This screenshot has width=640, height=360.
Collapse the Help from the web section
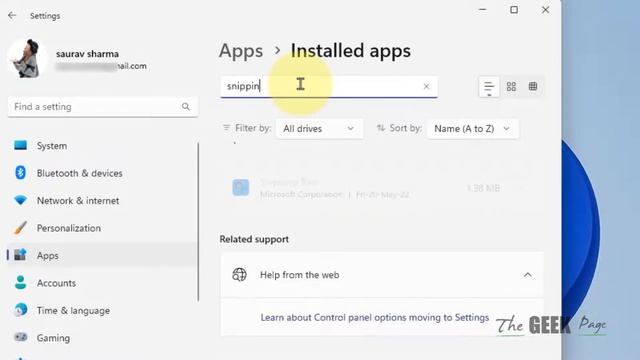(527, 275)
